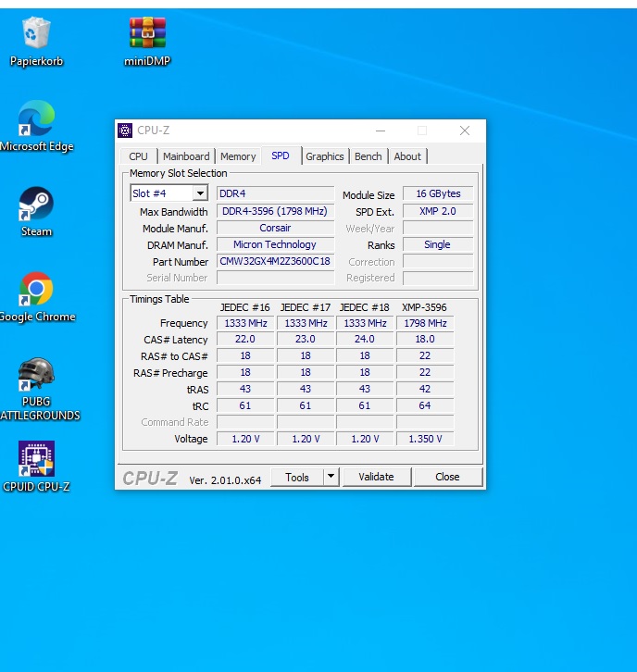The image size is (637, 672).
Task: Click the empty Serial Number field
Action: click(275, 278)
